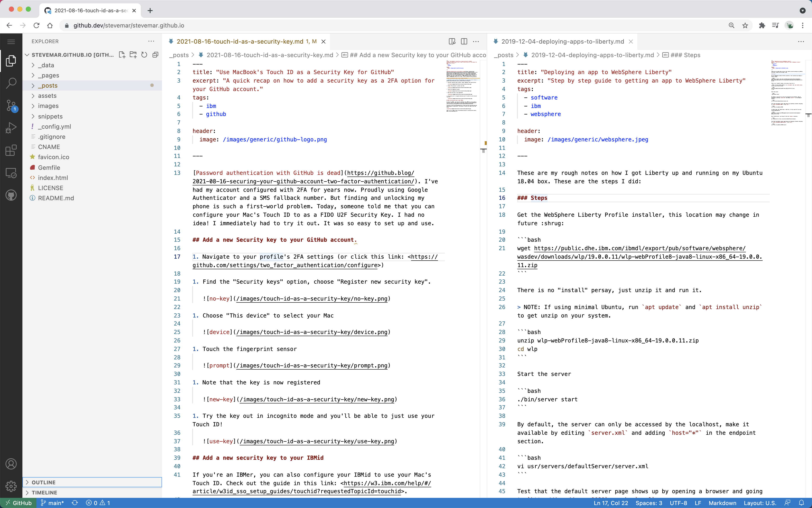Create a new folder in explorer
The image size is (812, 508).
133,55
